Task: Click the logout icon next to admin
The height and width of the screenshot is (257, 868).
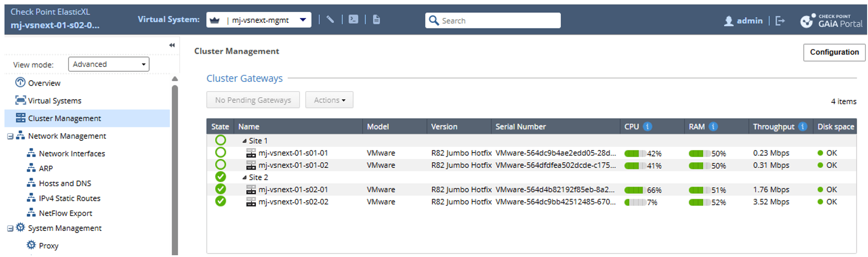Action: coord(780,21)
